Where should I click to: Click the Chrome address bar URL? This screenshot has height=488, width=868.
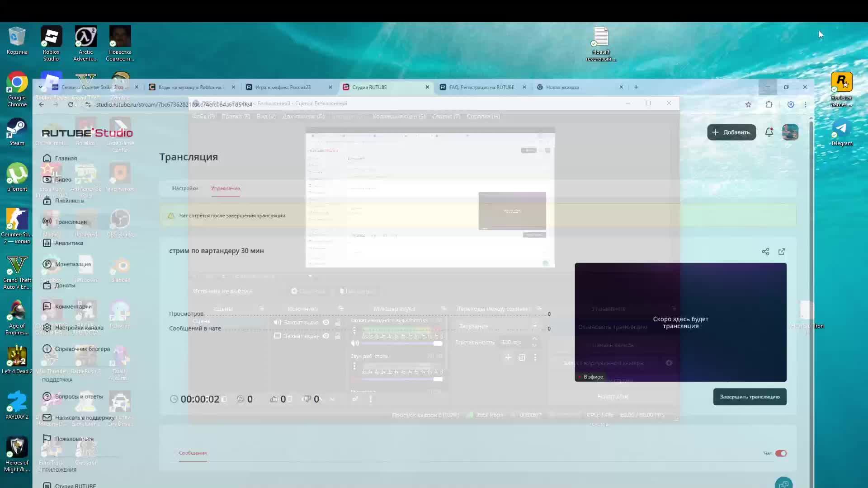coord(174,104)
